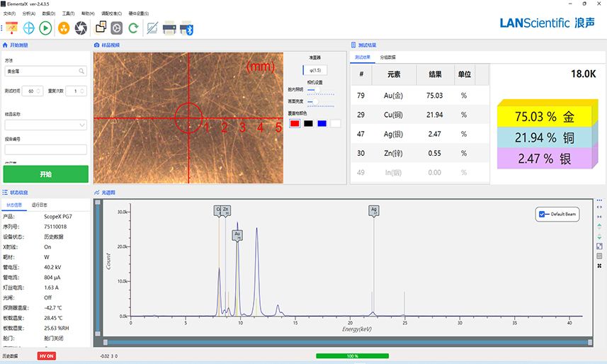Click the 报告编号 input field
607x364 pixels.
click(x=45, y=149)
